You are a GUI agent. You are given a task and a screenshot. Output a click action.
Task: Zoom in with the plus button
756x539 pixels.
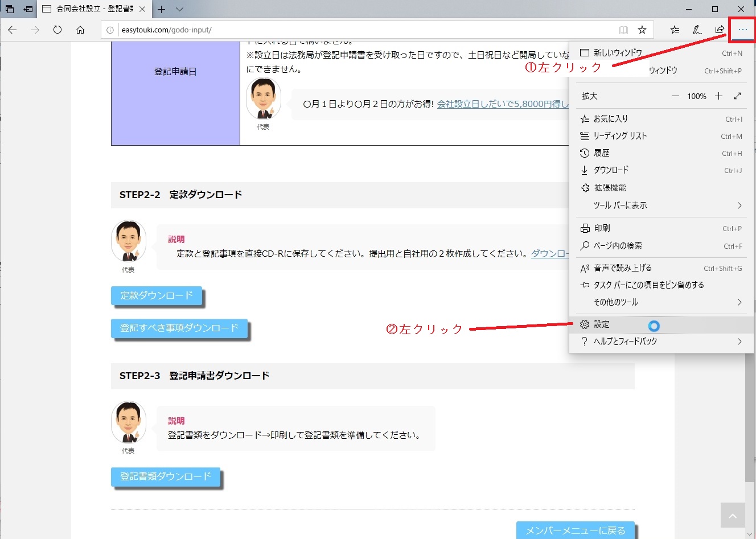click(x=718, y=96)
